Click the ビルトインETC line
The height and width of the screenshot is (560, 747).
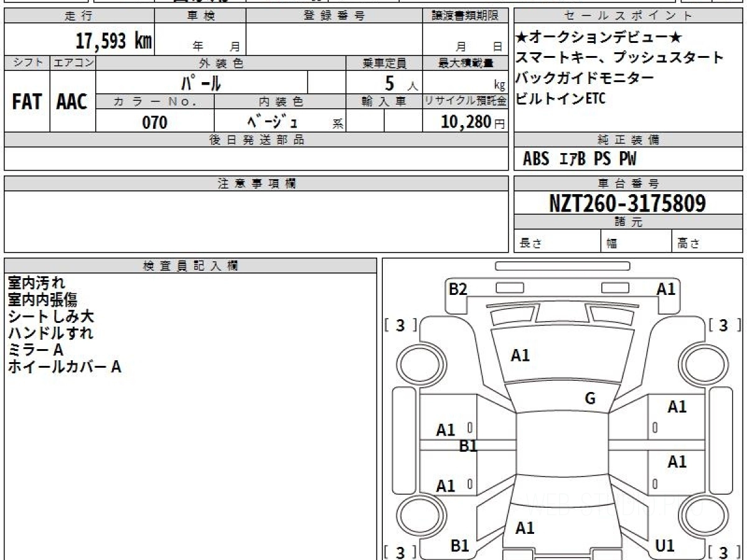point(560,98)
